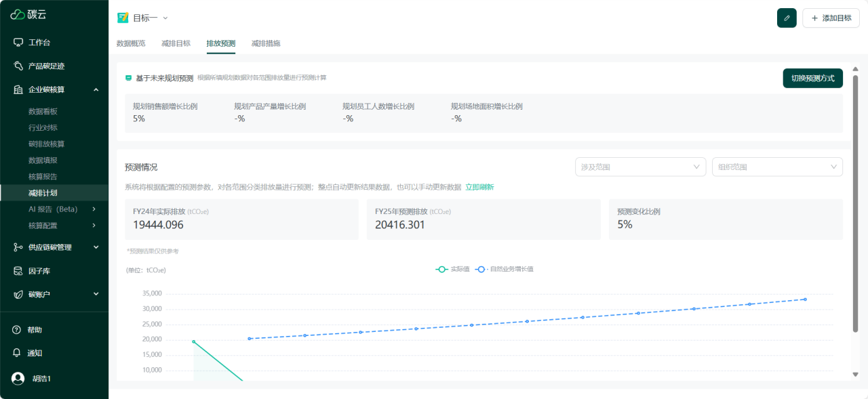This screenshot has height=399, width=868.
Task: Open the 工作台 workbench icon
Action: click(x=18, y=43)
